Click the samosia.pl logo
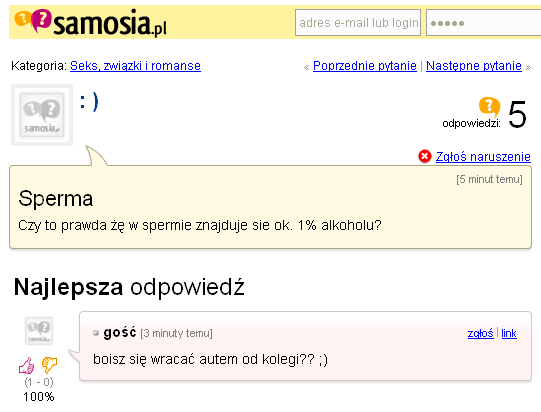Screen dimensions: 541x412 (x=91, y=22)
